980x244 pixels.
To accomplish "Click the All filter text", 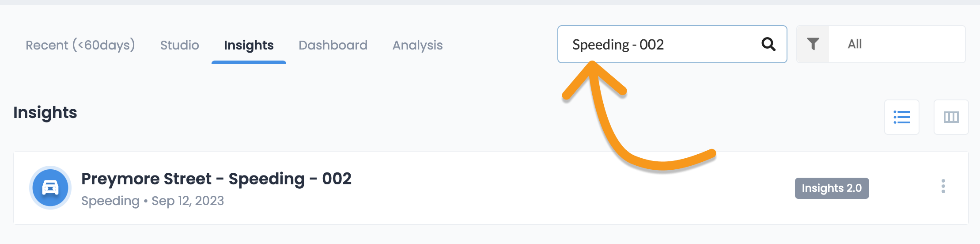I will point(855,44).
